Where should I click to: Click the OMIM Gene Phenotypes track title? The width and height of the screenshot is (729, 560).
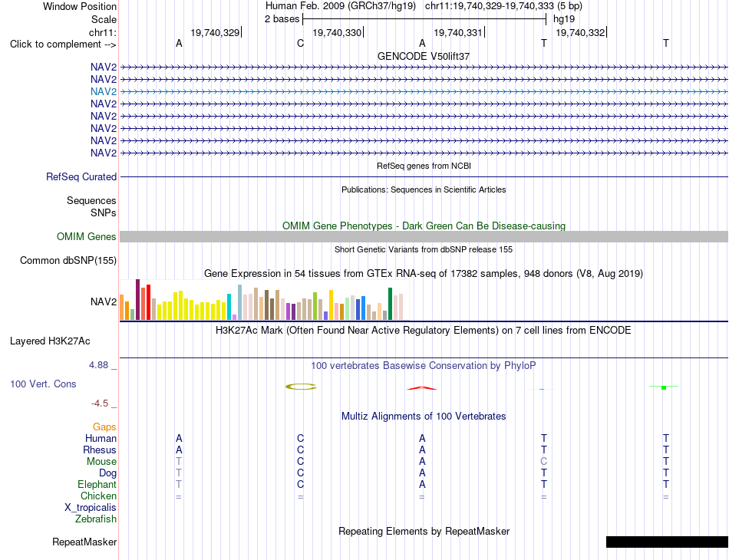(x=424, y=226)
